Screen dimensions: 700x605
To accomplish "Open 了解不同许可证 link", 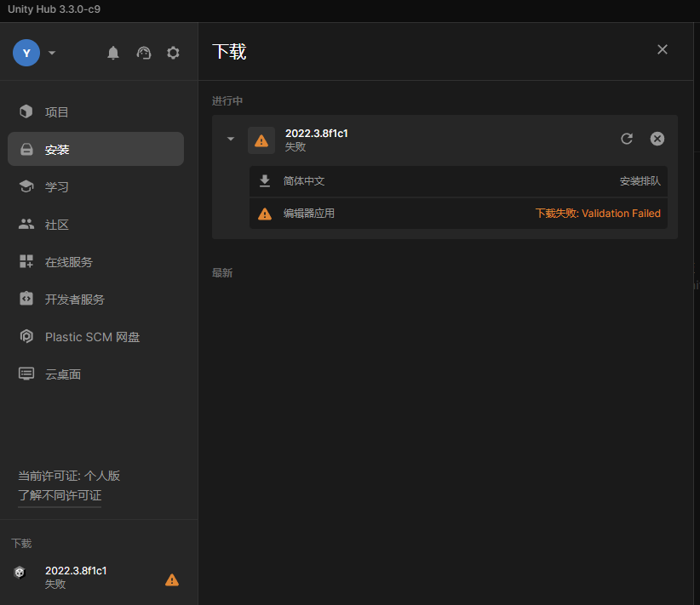I will point(60,495).
